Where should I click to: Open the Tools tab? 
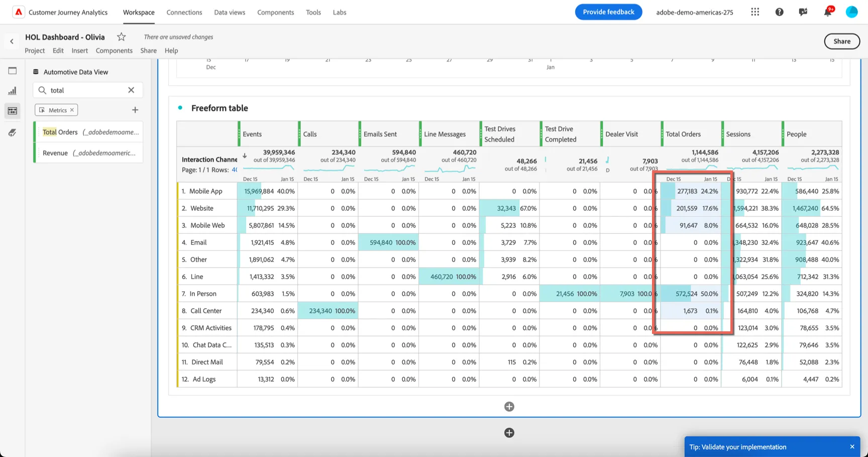[313, 12]
